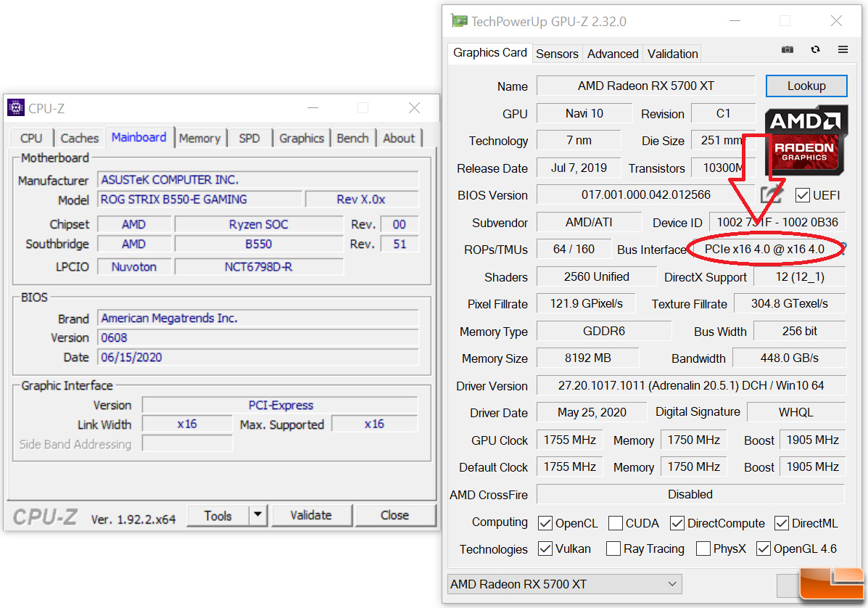Toggle the Ray Tracing checkbox
Image resolution: width=868 pixels, height=608 pixels.
point(613,549)
